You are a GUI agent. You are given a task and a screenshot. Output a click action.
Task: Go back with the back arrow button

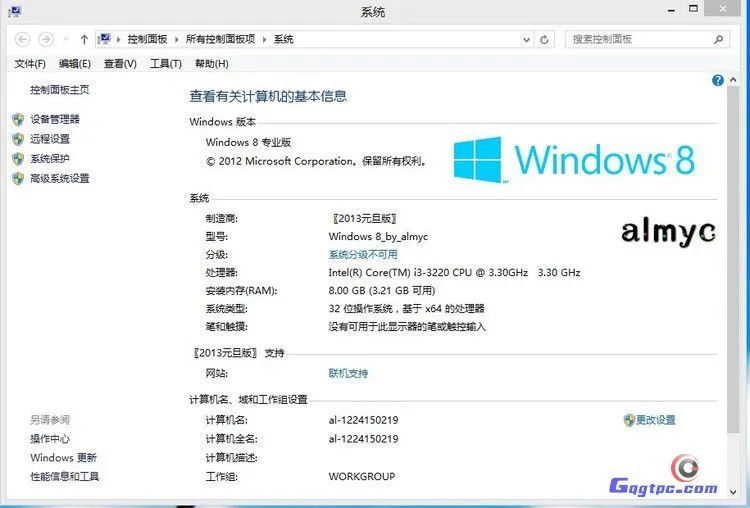[22, 39]
